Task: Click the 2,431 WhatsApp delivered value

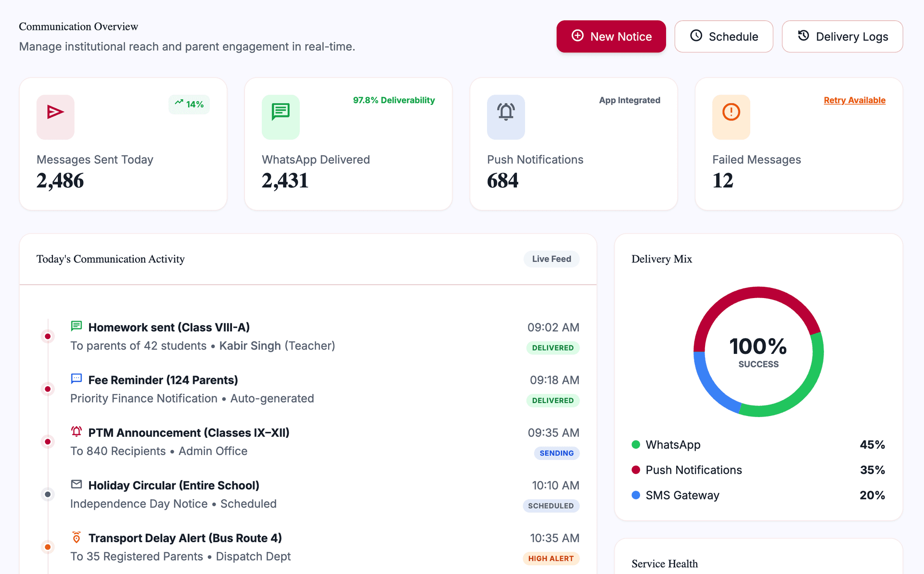Action: tap(285, 181)
